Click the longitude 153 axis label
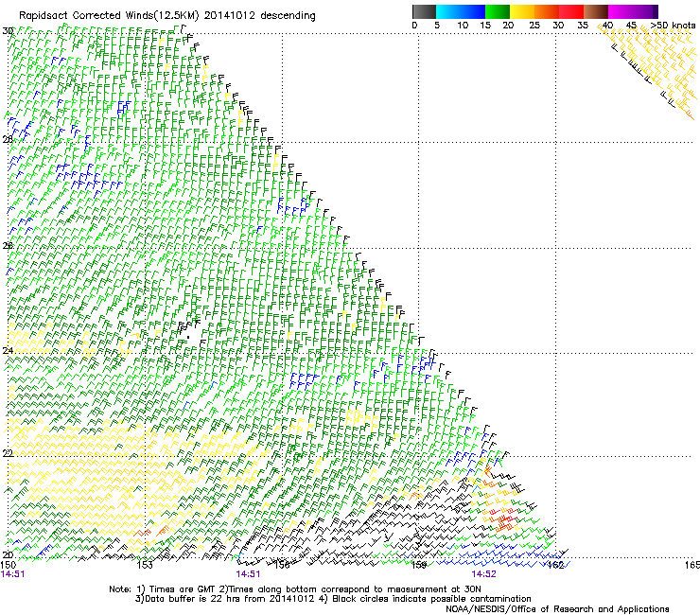Viewport: 700px width, 615px height. click(x=145, y=566)
